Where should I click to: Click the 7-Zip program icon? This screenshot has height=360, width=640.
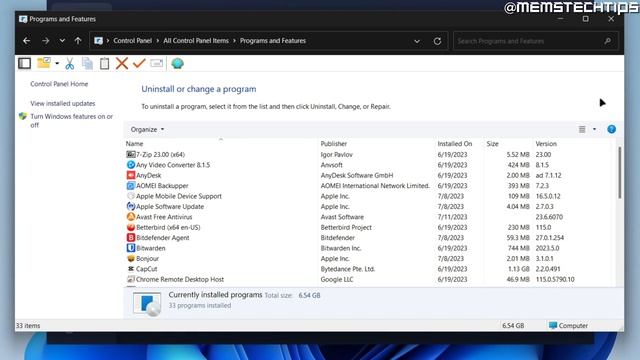(x=131, y=154)
